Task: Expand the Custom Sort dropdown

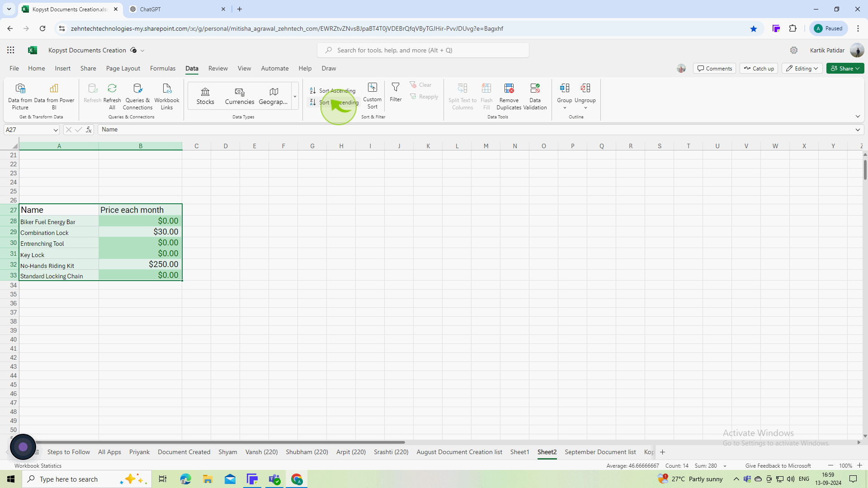Action: click(373, 97)
